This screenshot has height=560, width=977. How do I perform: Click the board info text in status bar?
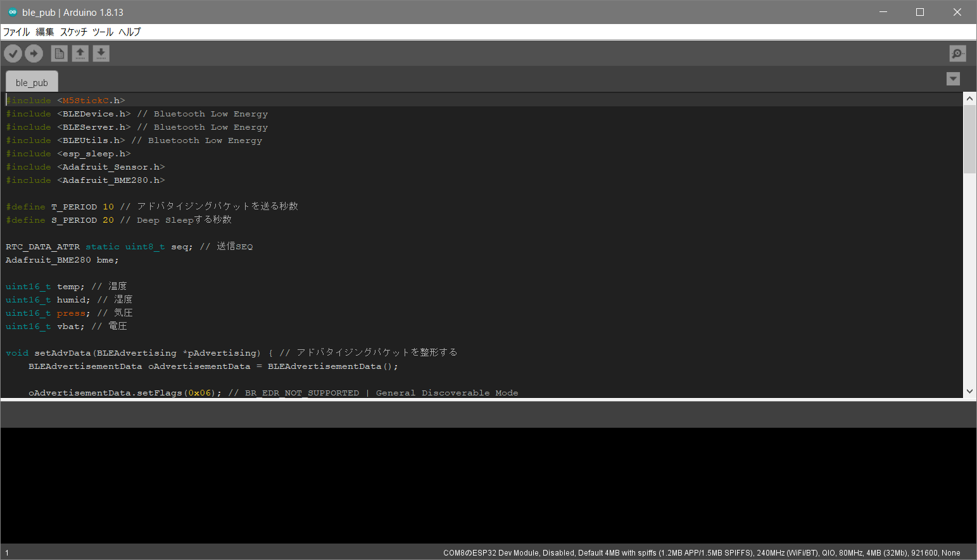point(702,552)
